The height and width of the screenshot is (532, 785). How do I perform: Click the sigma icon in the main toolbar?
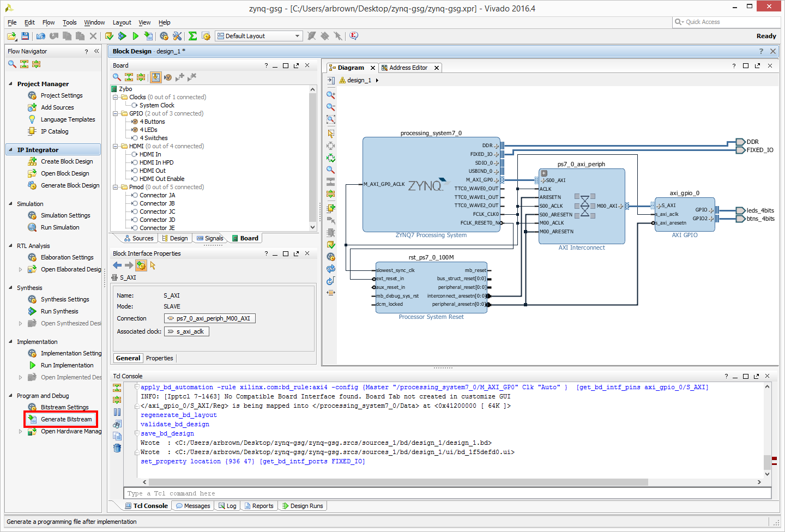pyautogui.click(x=192, y=36)
